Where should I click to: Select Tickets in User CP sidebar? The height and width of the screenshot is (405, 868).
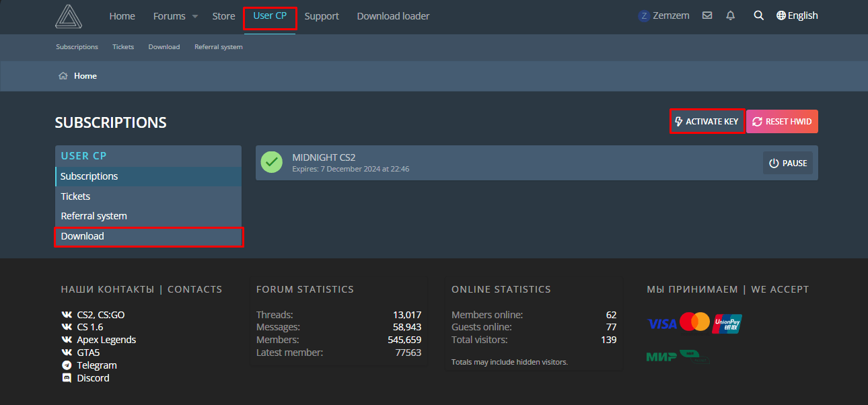pyautogui.click(x=148, y=196)
